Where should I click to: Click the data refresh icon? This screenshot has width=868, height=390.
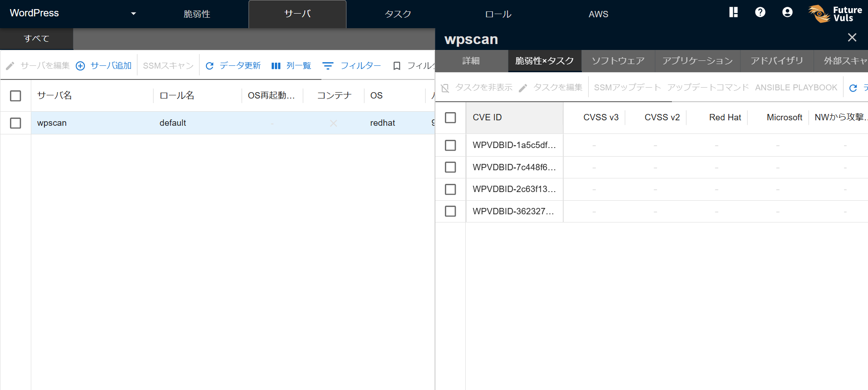tap(210, 66)
